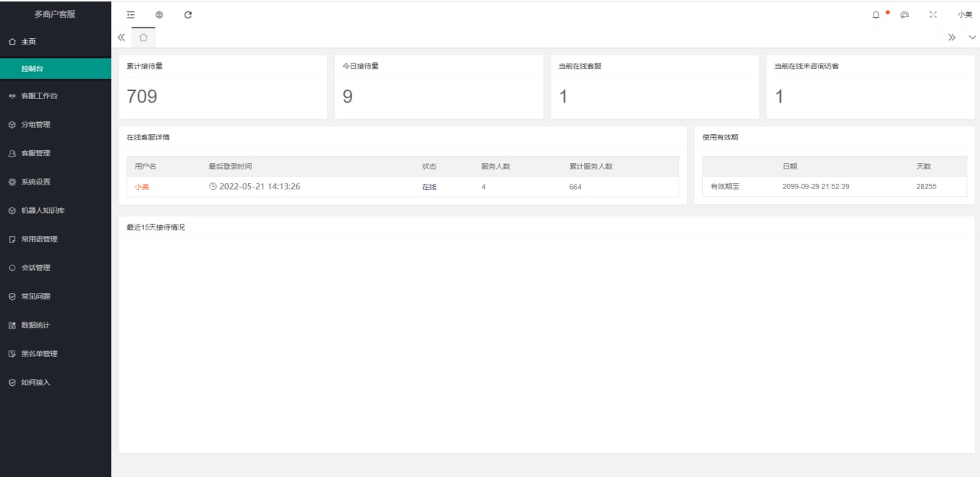The height and width of the screenshot is (477, 980).
Task: Select the home tab icon
Action: (x=143, y=37)
